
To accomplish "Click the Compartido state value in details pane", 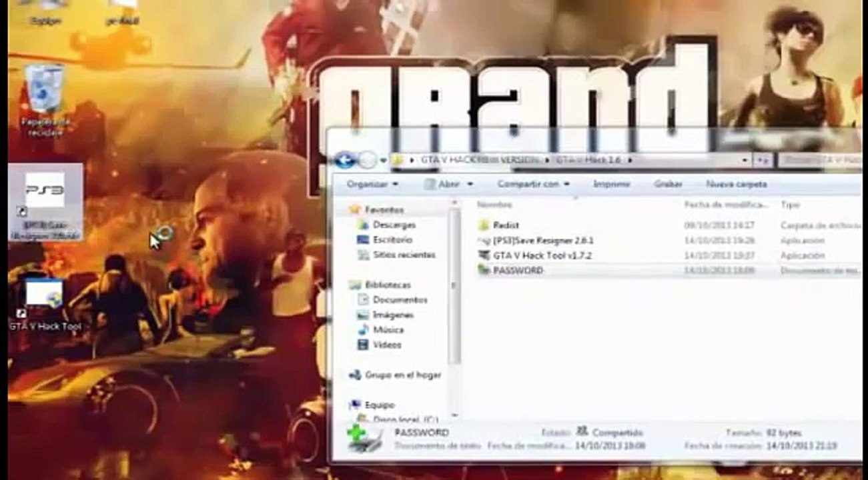I will 616,433.
